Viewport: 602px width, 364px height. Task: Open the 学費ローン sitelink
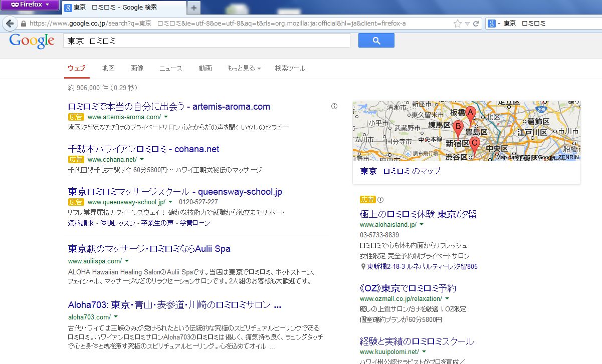click(x=195, y=223)
